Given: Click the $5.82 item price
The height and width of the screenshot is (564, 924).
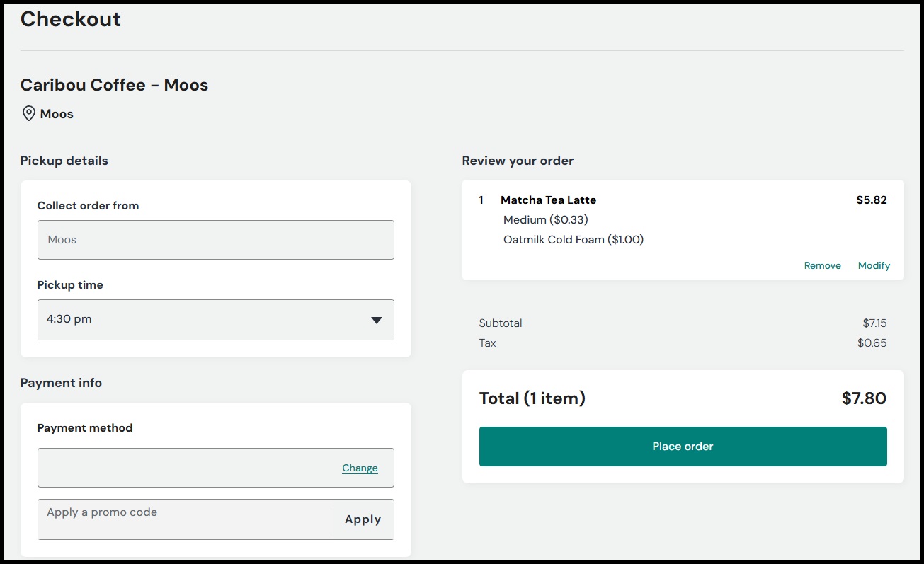Looking at the screenshot, I should 871,200.
